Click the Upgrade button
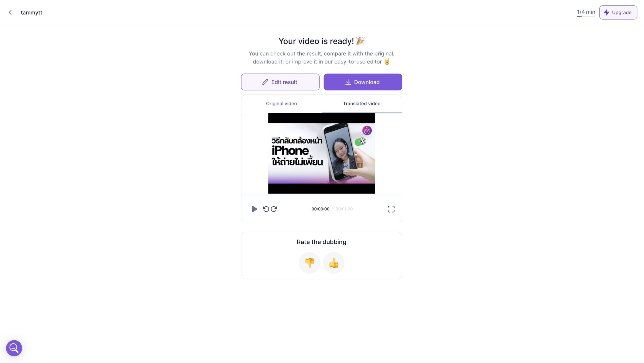644x363 pixels. (x=618, y=12)
